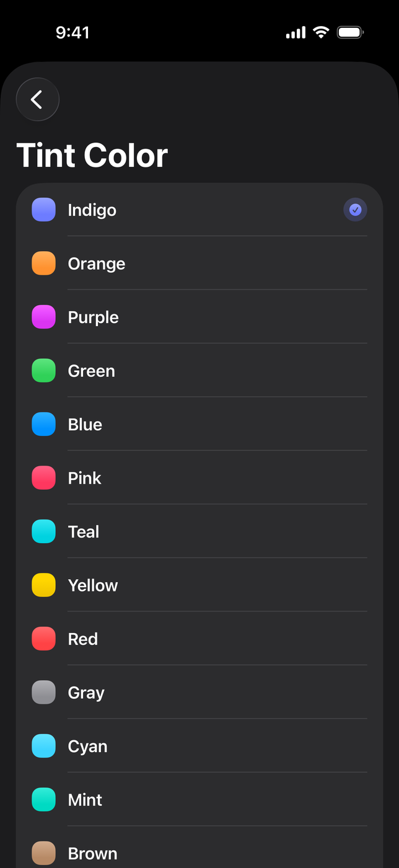Screen dimensions: 399x868
Task: Select the Red label
Action: point(83,639)
